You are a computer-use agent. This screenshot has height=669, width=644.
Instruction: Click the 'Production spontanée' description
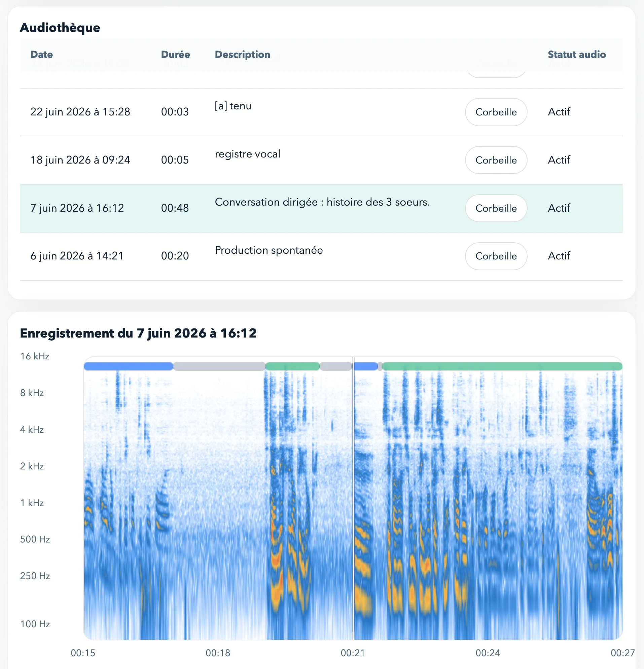click(269, 250)
